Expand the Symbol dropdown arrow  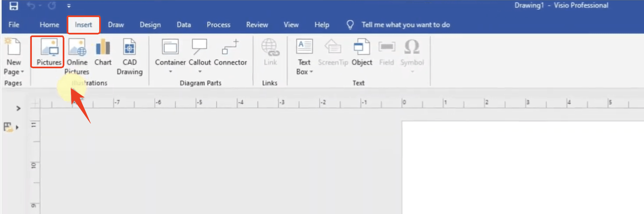click(x=412, y=72)
